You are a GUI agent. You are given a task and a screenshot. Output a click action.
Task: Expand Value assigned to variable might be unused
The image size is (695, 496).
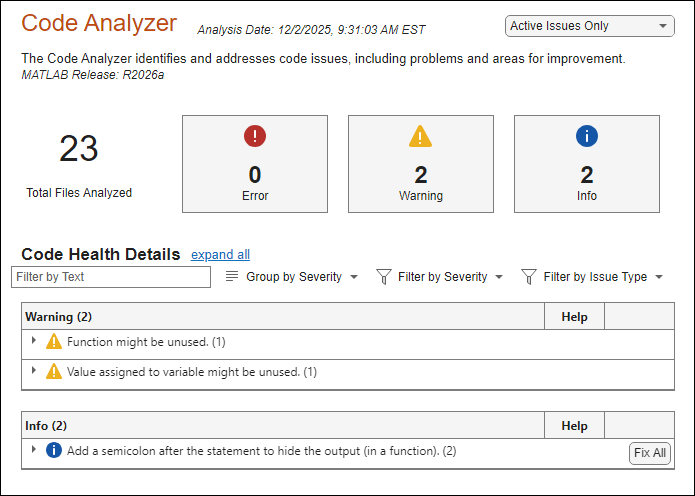point(34,370)
